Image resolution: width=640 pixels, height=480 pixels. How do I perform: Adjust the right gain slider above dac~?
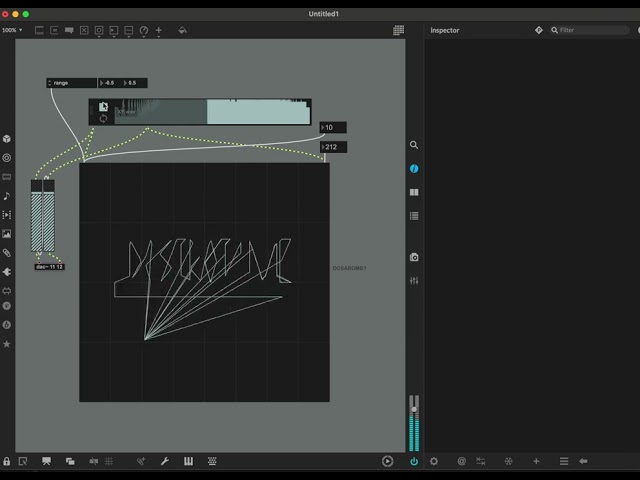pyautogui.click(x=49, y=216)
